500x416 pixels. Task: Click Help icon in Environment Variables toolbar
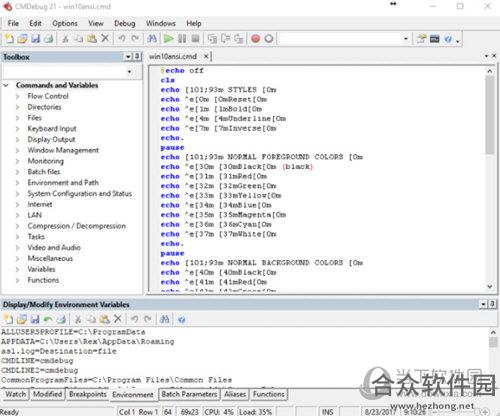[181, 320]
